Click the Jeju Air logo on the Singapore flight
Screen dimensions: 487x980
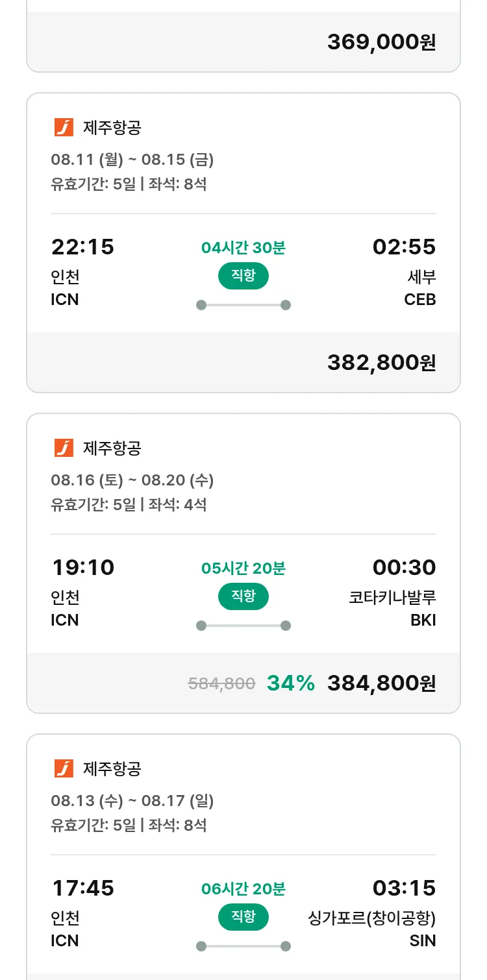coord(64,768)
